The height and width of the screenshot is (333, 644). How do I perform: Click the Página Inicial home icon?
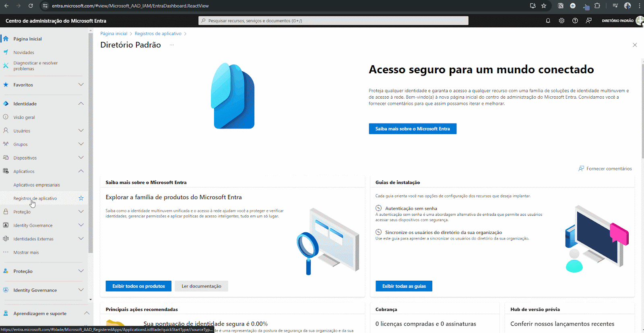pyautogui.click(x=6, y=39)
